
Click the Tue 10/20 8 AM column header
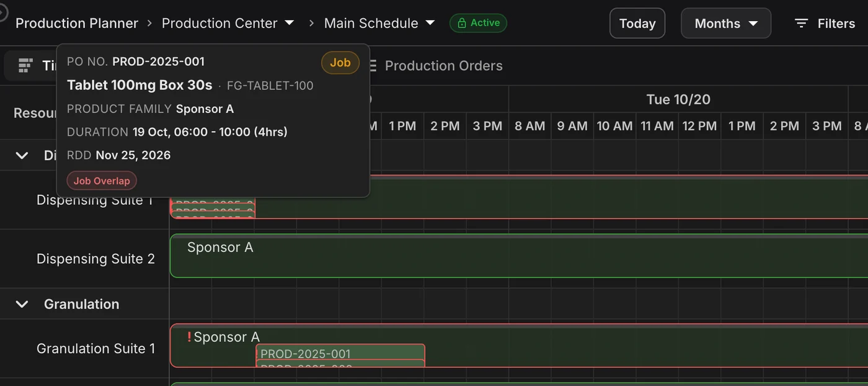point(530,126)
